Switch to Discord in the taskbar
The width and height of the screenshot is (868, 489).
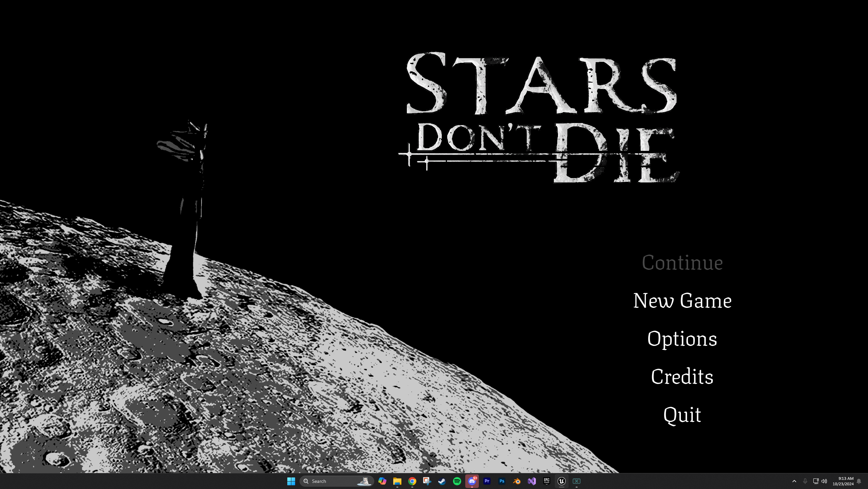coord(472,481)
